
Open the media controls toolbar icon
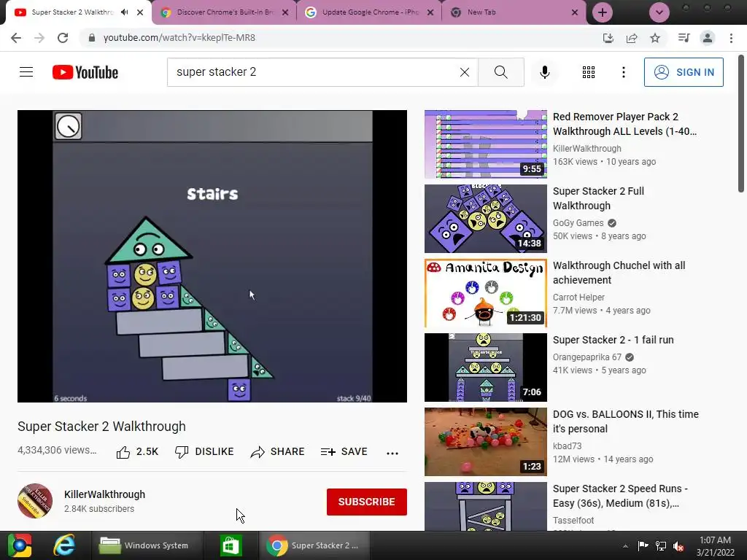pyautogui.click(x=684, y=38)
